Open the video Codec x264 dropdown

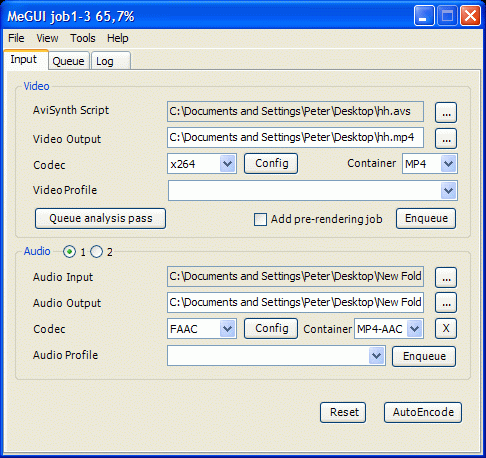coord(202,164)
